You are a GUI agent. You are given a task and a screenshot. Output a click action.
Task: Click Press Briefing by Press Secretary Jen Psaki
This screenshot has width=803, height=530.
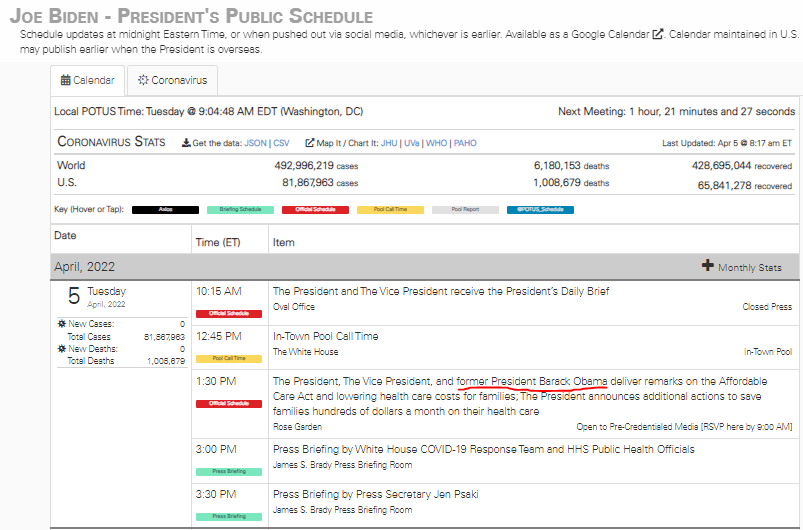(x=375, y=494)
